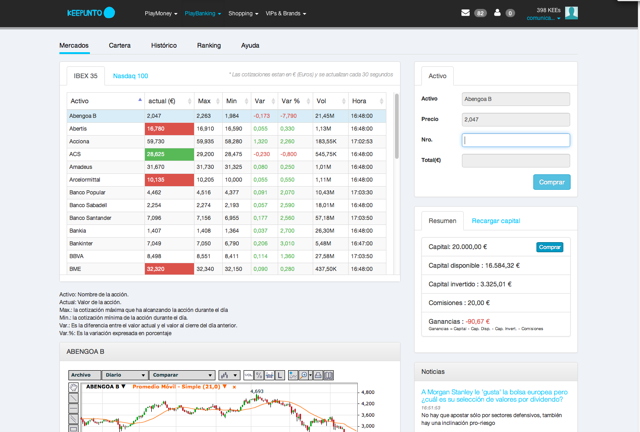The width and height of the screenshot is (640, 432).
Task: Sort by Var % column header
Action: click(295, 101)
